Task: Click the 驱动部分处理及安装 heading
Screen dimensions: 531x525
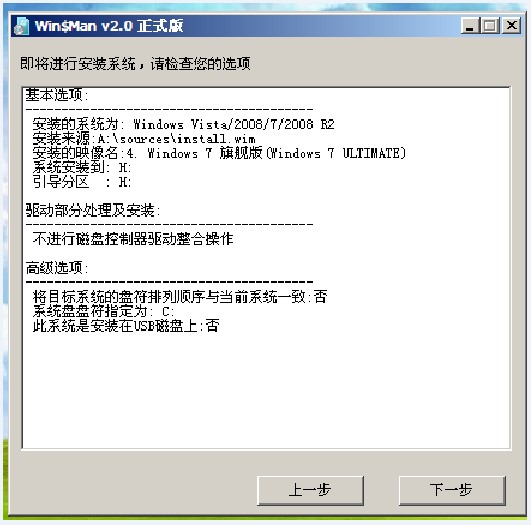Action: [x=93, y=211]
